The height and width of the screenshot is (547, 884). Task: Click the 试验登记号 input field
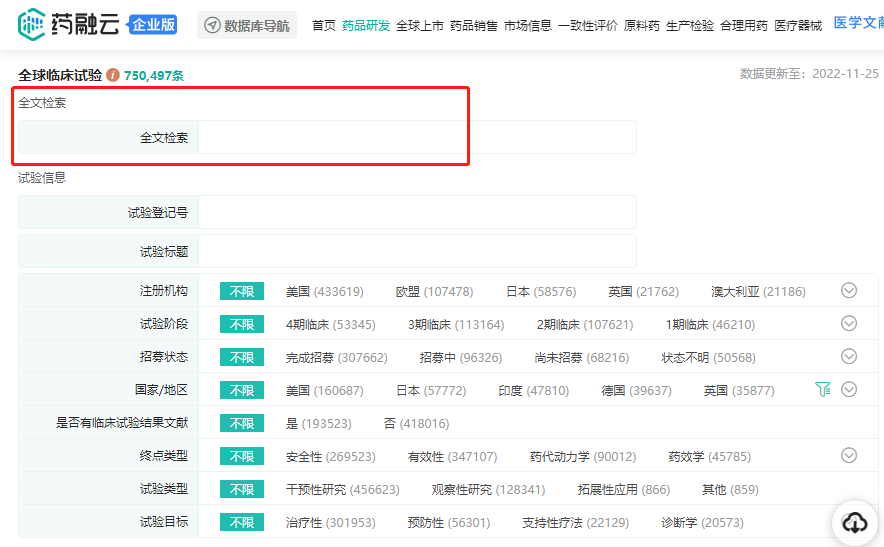tap(417, 212)
